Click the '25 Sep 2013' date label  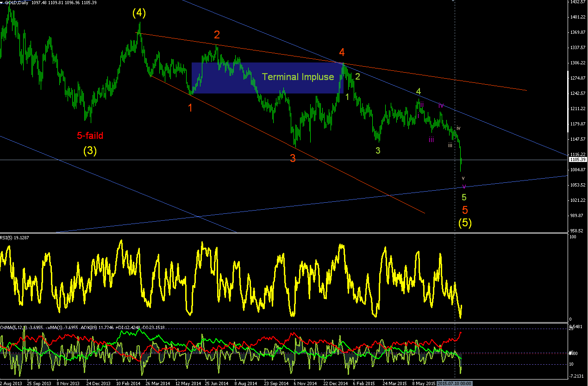pyautogui.click(x=40, y=383)
